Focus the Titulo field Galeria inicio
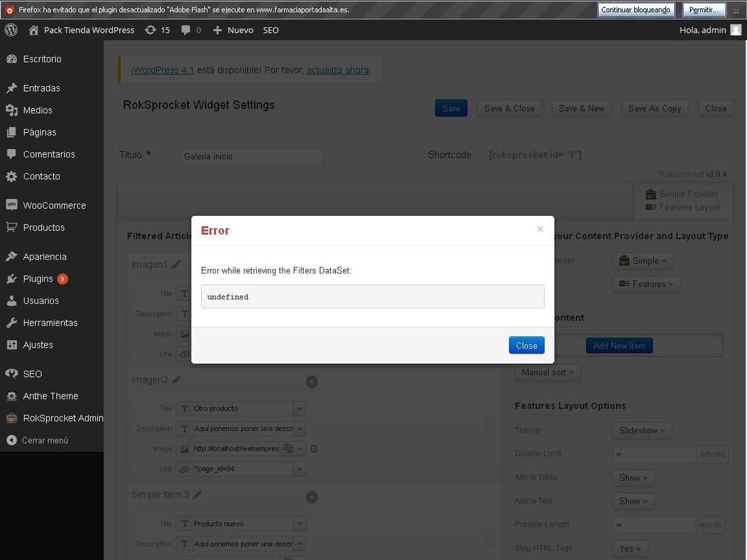The image size is (747, 560). point(251,156)
